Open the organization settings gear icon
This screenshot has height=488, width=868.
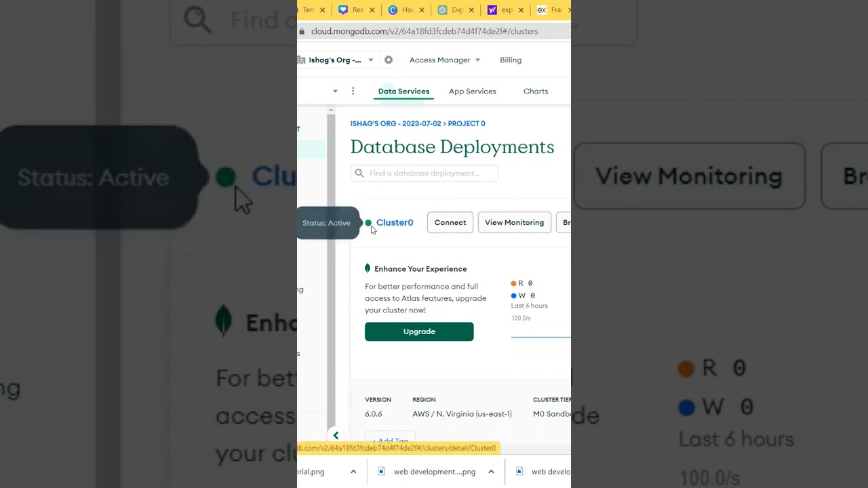389,60
